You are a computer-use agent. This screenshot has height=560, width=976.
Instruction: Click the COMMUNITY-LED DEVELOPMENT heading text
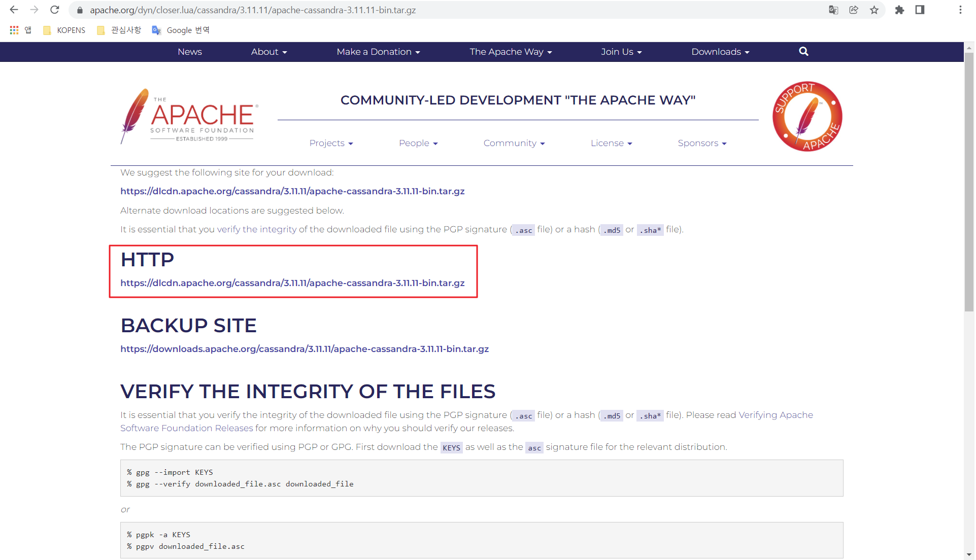(x=518, y=100)
